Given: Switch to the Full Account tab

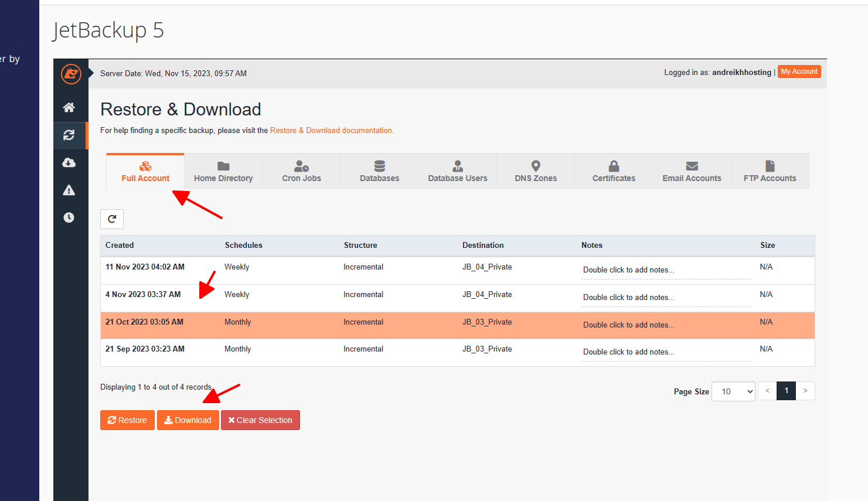Looking at the screenshot, I should click(145, 171).
